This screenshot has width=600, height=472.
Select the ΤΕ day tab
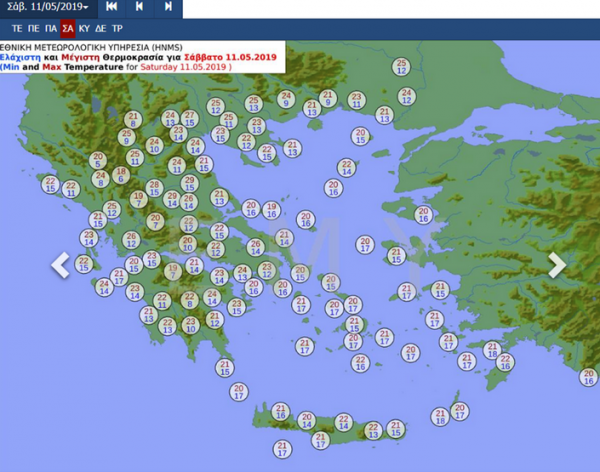click(x=17, y=29)
